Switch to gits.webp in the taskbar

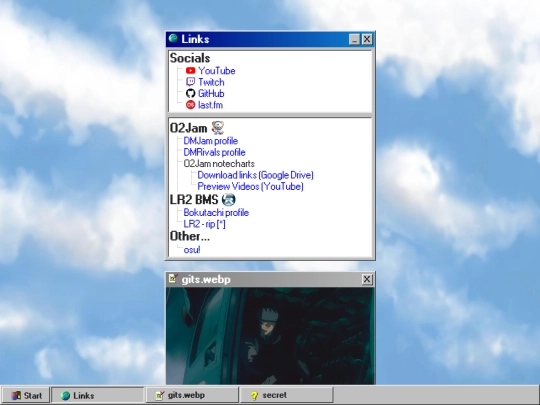tap(192, 395)
